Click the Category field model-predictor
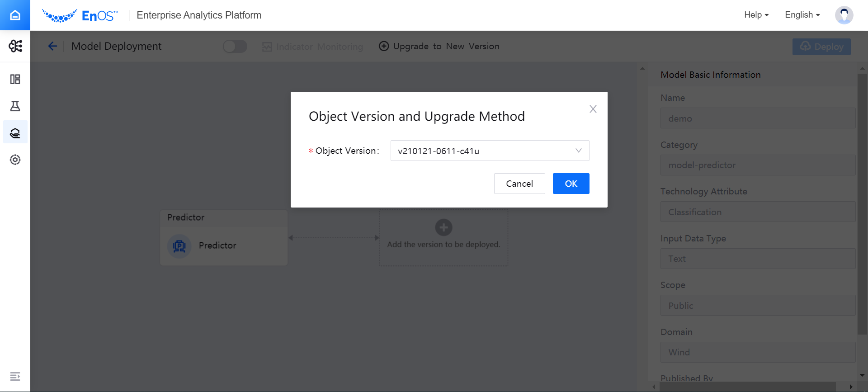This screenshot has width=868, height=392. (758, 165)
